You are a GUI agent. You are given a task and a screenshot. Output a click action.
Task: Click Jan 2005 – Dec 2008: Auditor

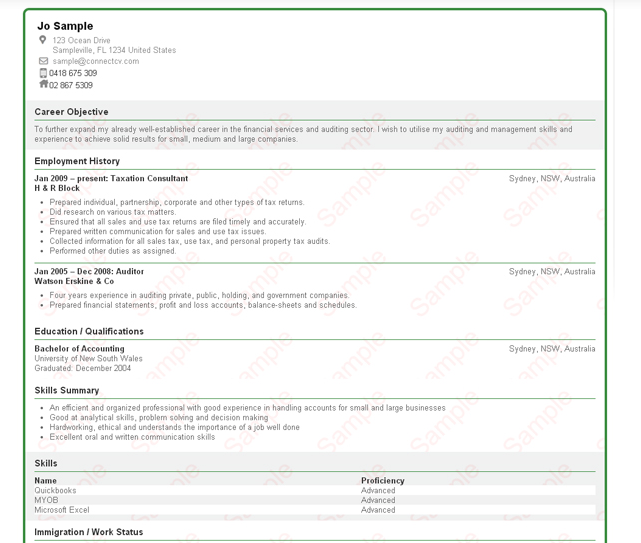click(x=89, y=272)
